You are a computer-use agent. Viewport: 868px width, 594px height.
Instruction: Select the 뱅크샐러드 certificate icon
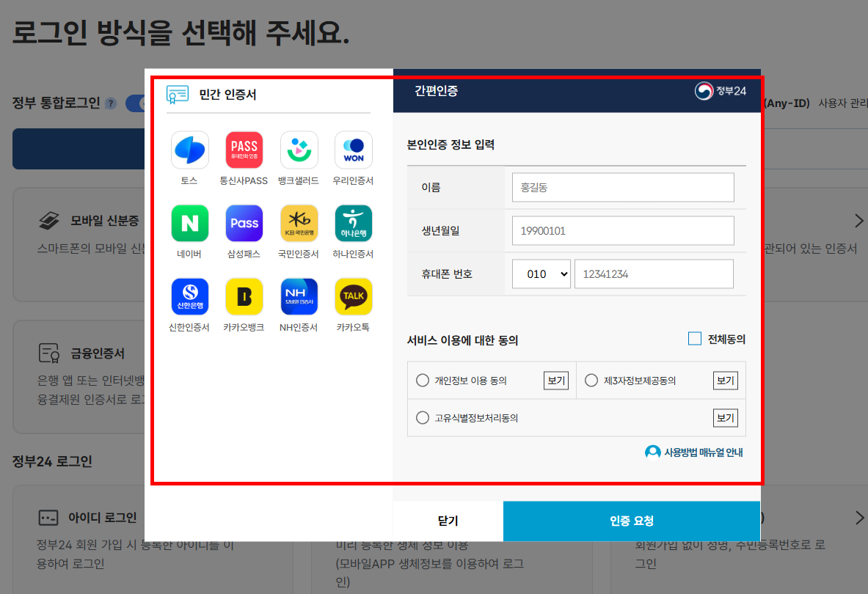coord(299,150)
